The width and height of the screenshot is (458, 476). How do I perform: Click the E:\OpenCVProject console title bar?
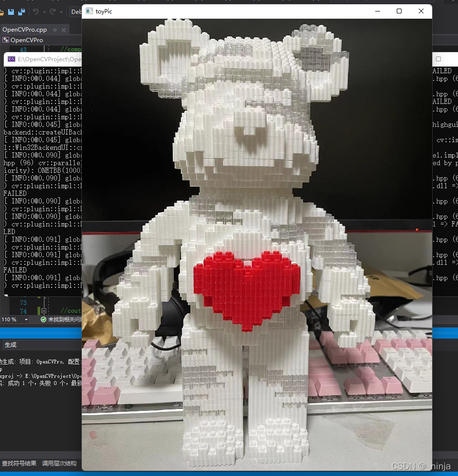pyautogui.click(x=43, y=59)
